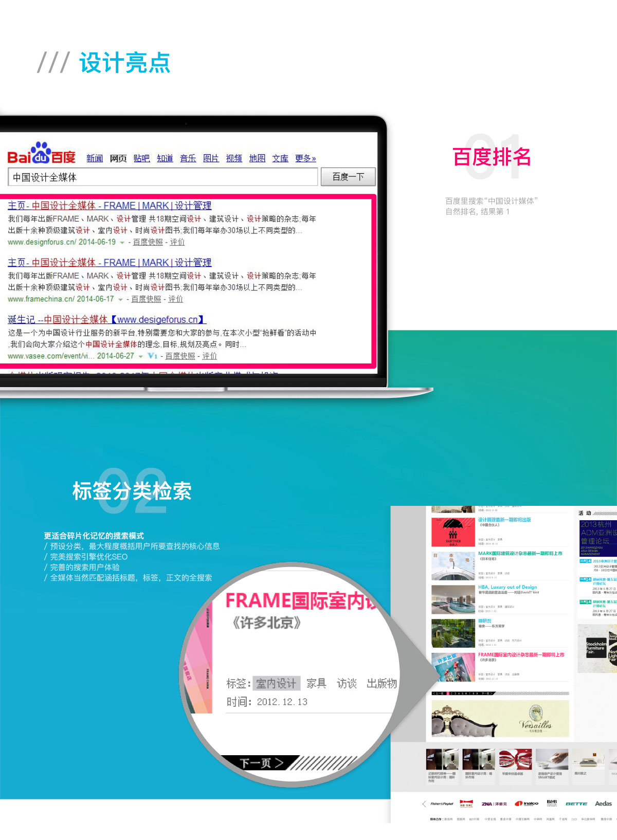Open the 《许多北京》 subtitle in the magnified circle

pos(266,623)
